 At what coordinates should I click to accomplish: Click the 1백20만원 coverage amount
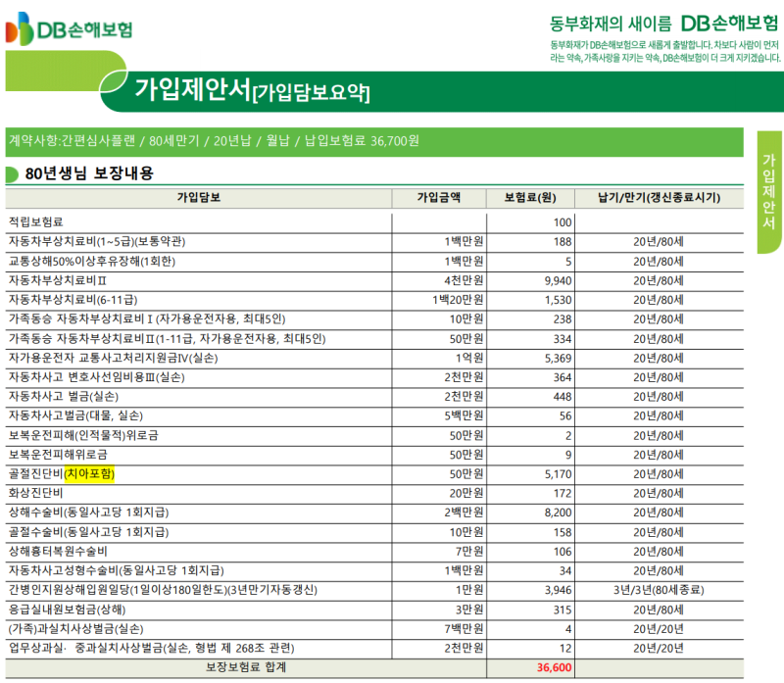click(x=458, y=300)
